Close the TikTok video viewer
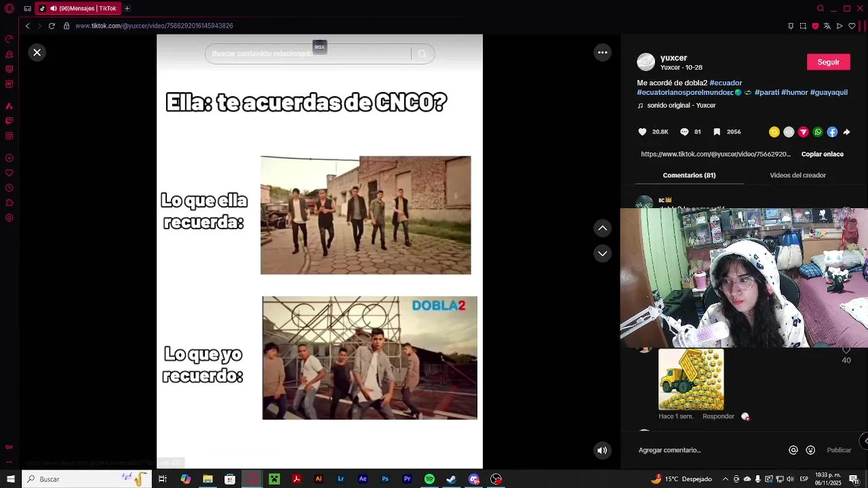Screen dimensions: 868x488 tap(37, 52)
